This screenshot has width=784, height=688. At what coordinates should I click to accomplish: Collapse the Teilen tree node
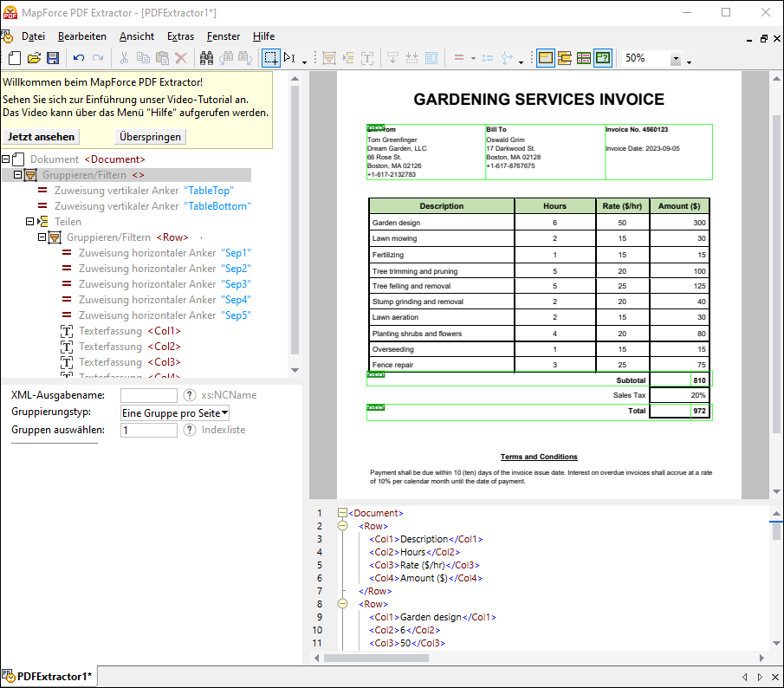[30, 222]
